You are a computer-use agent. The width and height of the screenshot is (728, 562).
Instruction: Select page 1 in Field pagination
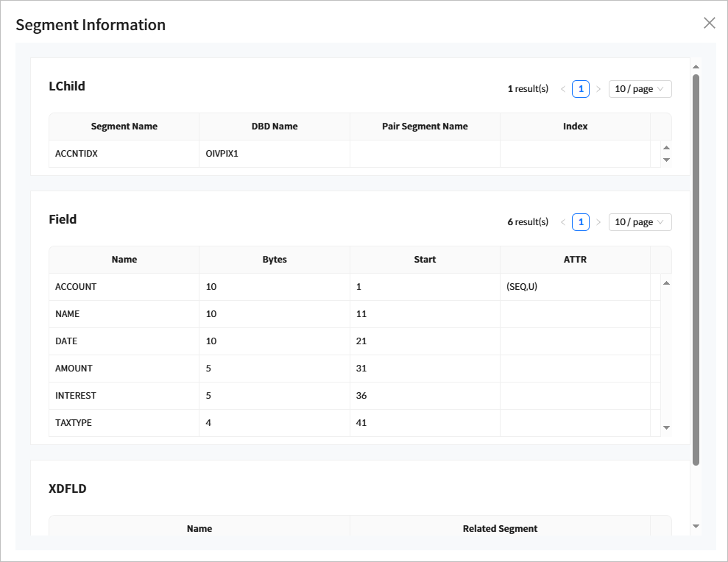click(581, 222)
